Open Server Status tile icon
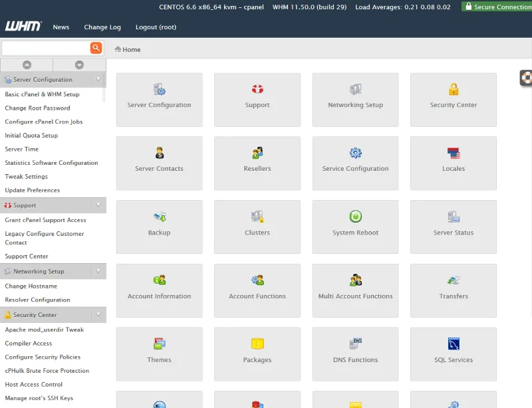532x408 pixels. tap(454, 217)
